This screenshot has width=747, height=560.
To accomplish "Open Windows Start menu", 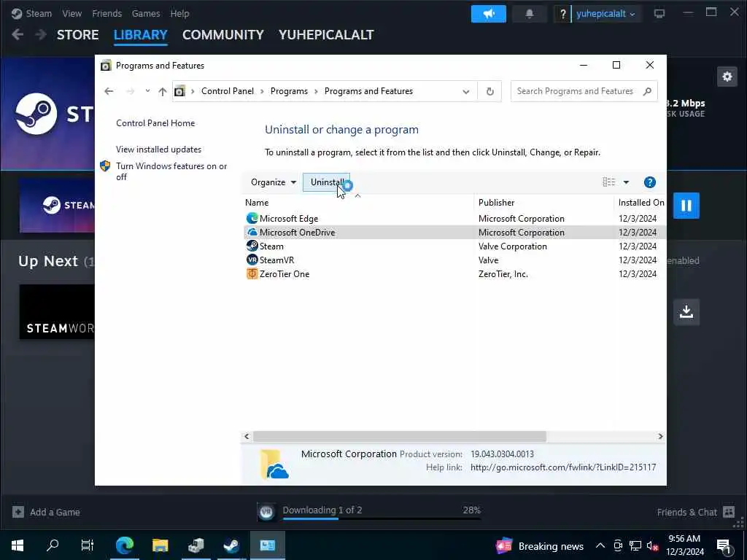I will (18, 545).
